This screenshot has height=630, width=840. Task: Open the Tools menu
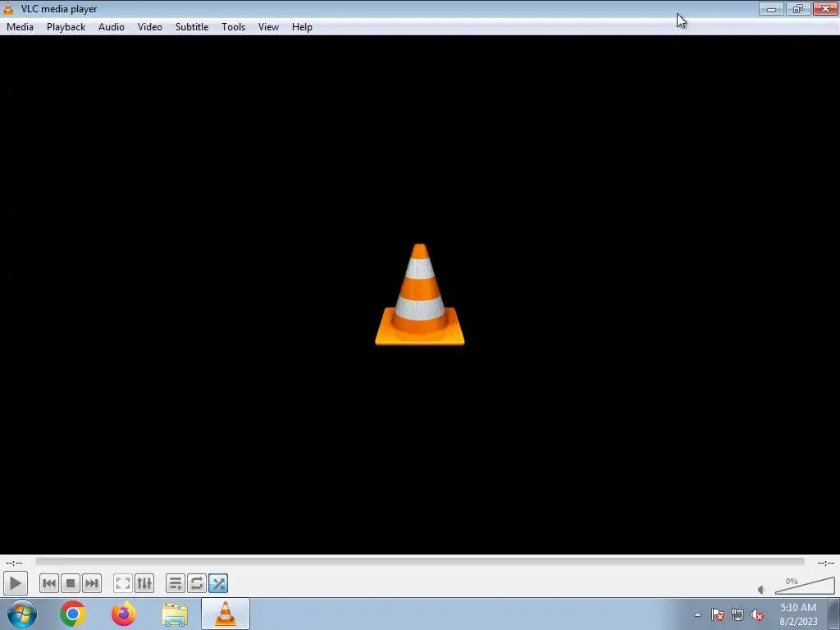click(x=234, y=27)
